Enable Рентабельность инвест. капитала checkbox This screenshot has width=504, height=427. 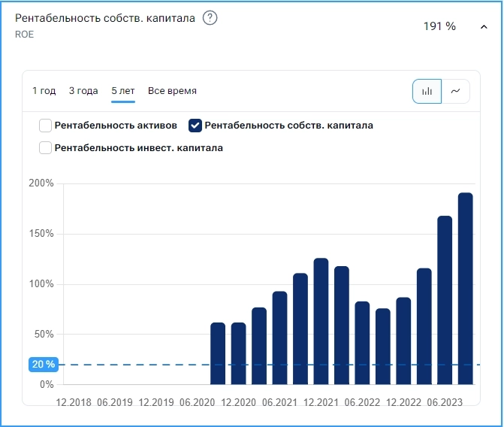coord(46,148)
